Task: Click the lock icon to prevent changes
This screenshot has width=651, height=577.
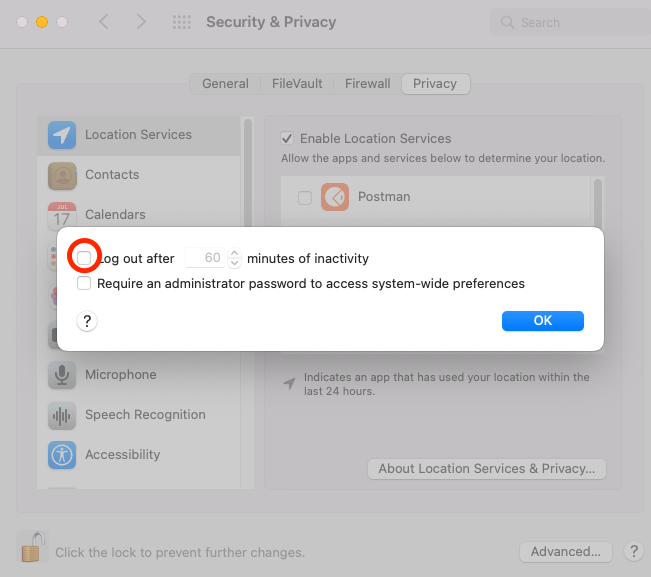Action: pos(33,547)
